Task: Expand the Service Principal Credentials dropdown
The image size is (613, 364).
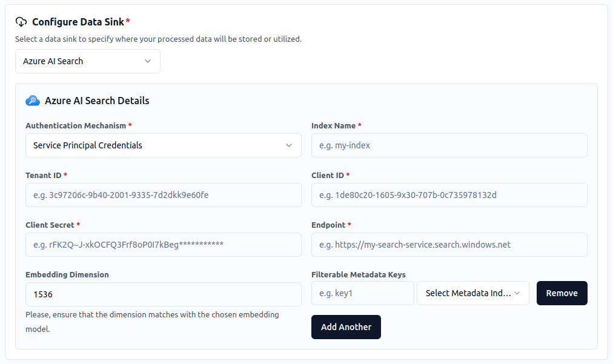Action: pyautogui.click(x=163, y=145)
